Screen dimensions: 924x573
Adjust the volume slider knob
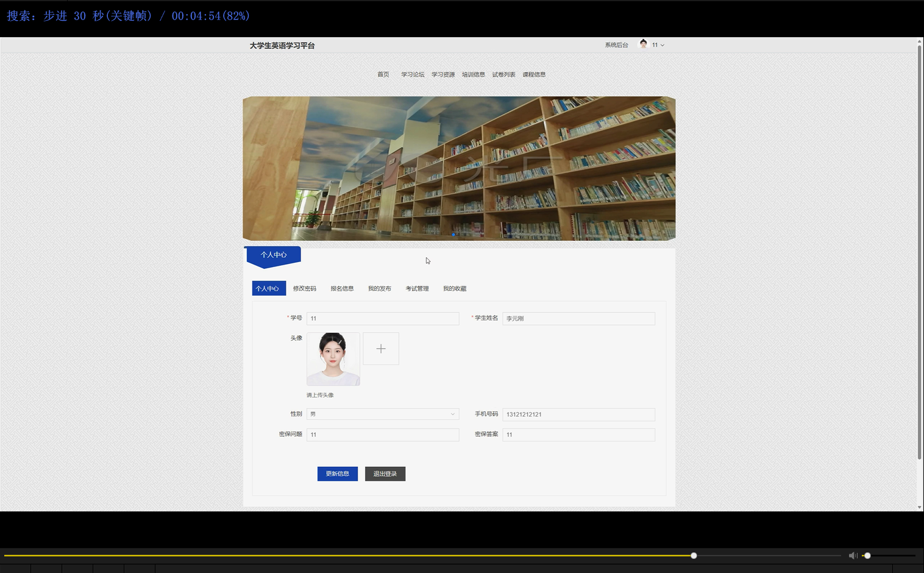click(x=867, y=555)
